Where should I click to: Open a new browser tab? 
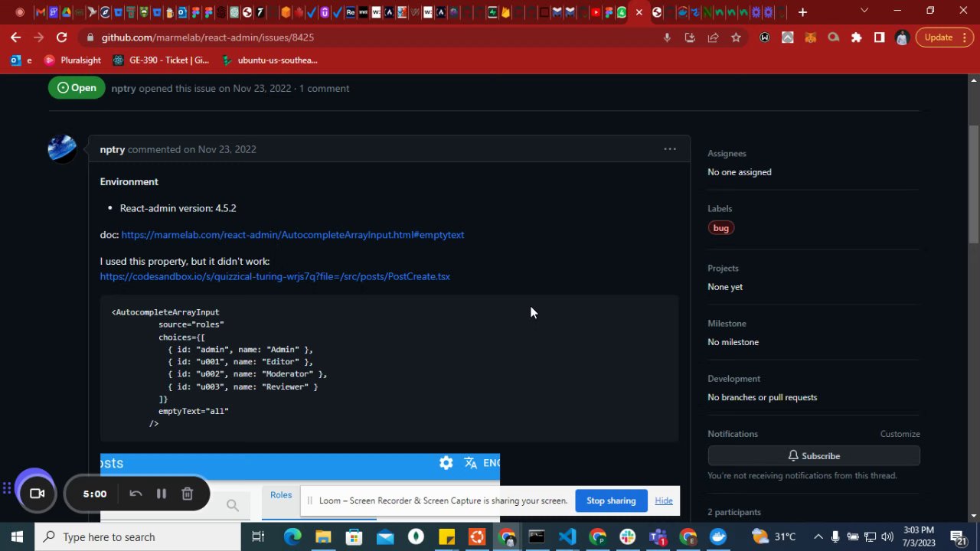pos(802,12)
